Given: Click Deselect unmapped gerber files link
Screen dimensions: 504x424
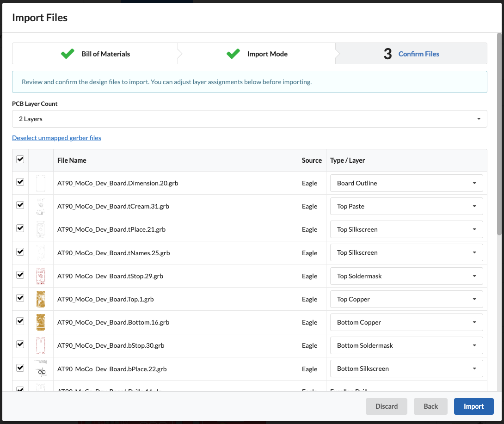Looking at the screenshot, I should 56,138.
